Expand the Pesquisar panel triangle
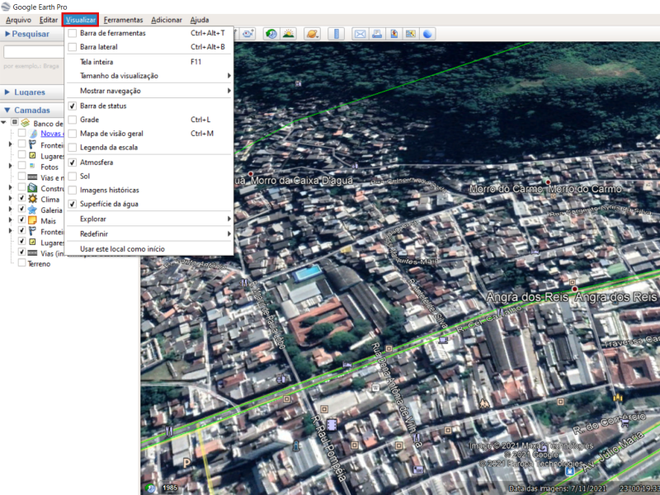 tap(7, 34)
